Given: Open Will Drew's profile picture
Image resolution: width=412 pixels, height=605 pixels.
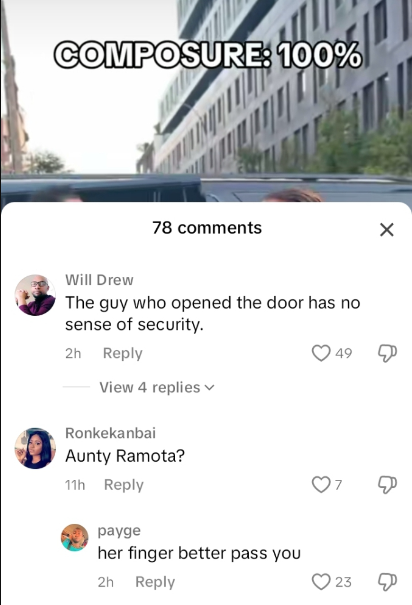Looking at the screenshot, I should [x=35, y=295].
